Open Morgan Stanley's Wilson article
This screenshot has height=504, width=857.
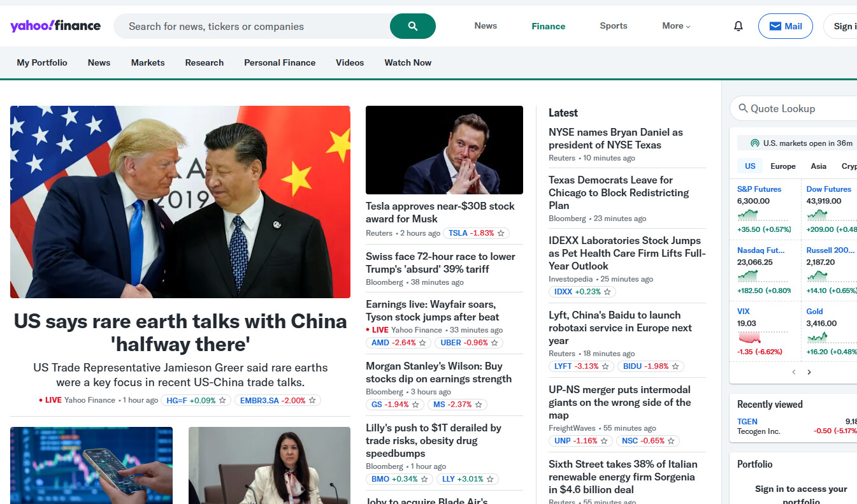(438, 372)
